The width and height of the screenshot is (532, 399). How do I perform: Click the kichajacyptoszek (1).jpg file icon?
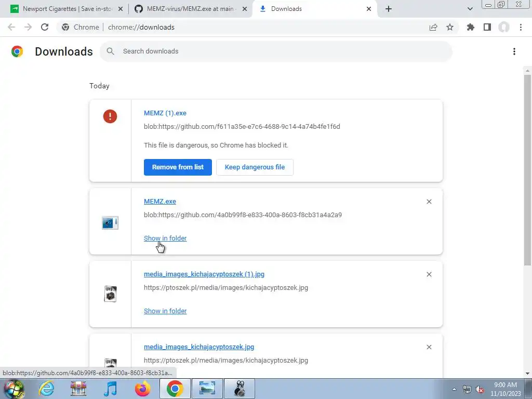tap(110, 294)
